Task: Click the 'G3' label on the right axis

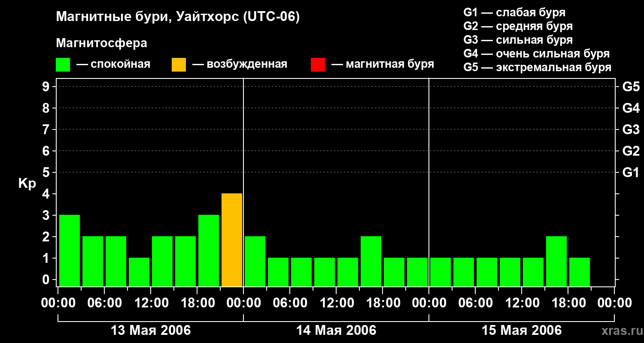Action: point(631,129)
